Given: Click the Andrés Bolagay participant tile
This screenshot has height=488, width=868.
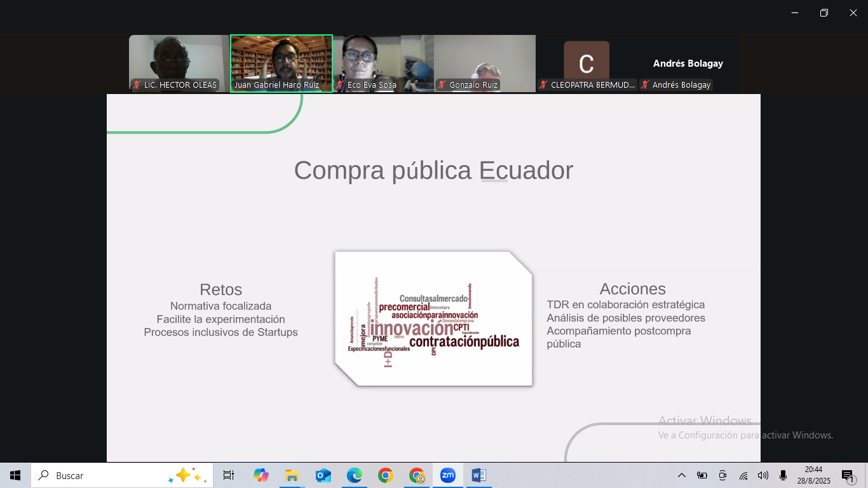Looking at the screenshot, I should pyautogui.click(x=688, y=64).
